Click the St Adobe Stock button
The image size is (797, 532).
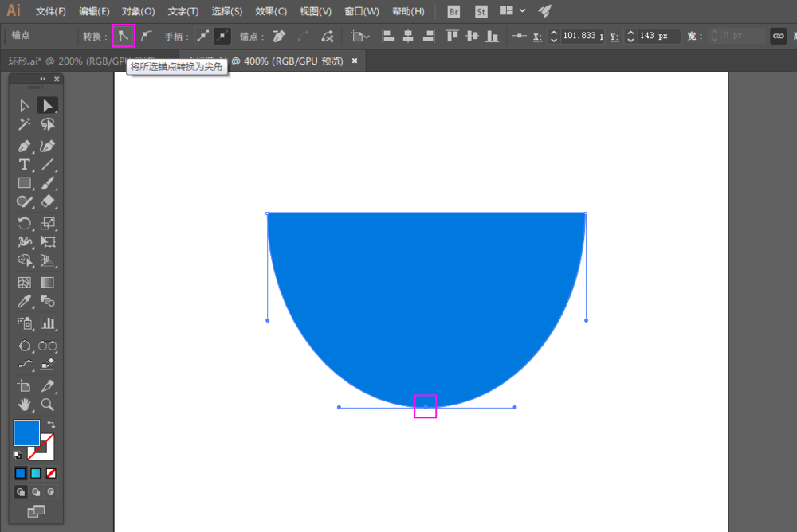(481, 11)
